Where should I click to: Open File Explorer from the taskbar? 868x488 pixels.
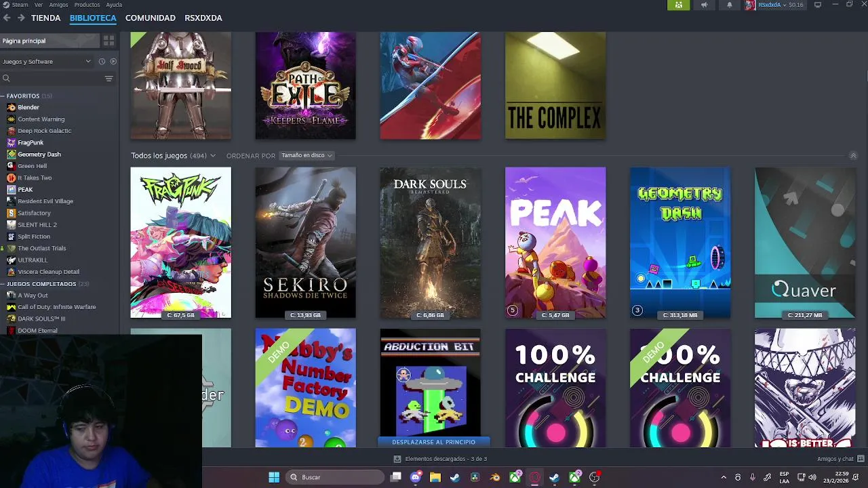[x=435, y=477]
